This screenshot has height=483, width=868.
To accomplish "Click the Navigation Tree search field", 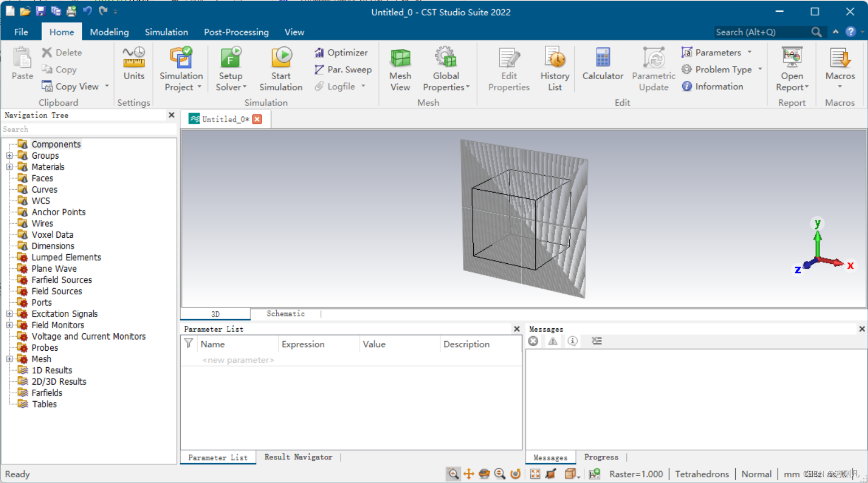I will (x=89, y=129).
